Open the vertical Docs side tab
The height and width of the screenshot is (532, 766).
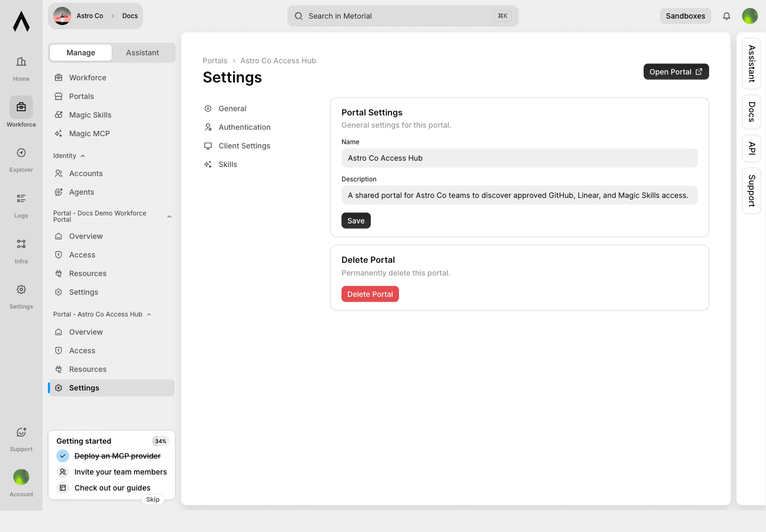(752, 112)
